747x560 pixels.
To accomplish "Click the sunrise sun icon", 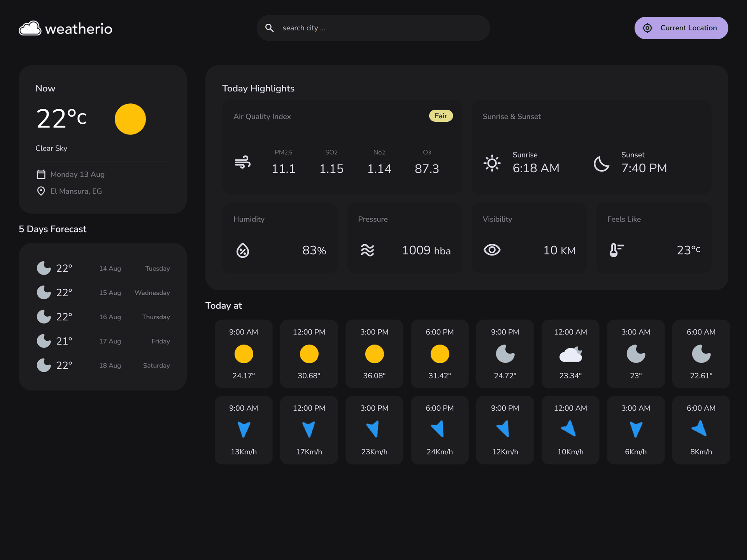I will 492,163.
